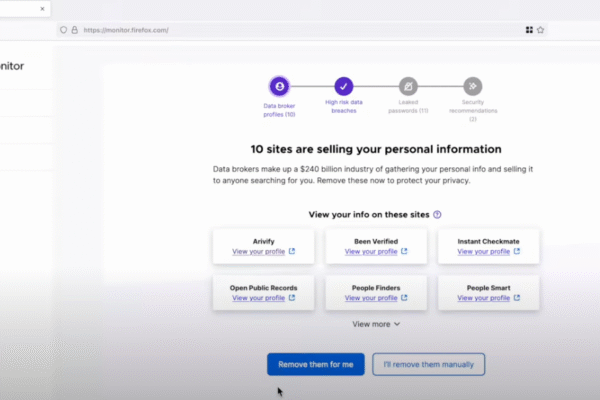Click the padlock site security icon
The height and width of the screenshot is (400, 600).
(75, 30)
